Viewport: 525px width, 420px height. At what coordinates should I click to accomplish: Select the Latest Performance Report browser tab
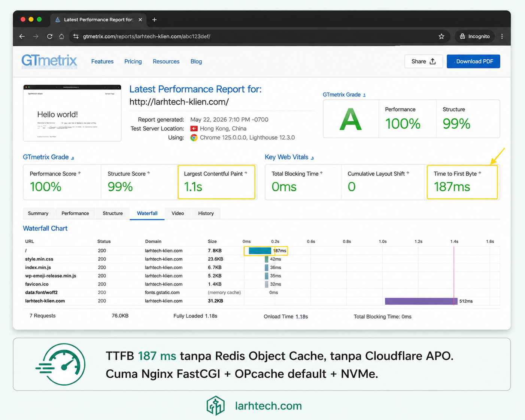click(x=98, y=19)
